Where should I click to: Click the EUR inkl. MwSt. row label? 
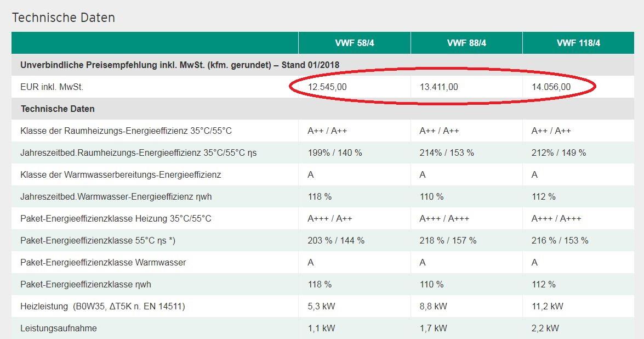(x=52, y=87)
